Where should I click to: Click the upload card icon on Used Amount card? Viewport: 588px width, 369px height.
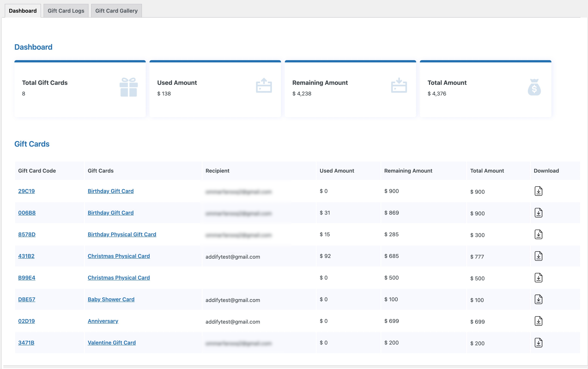(264, 85)
